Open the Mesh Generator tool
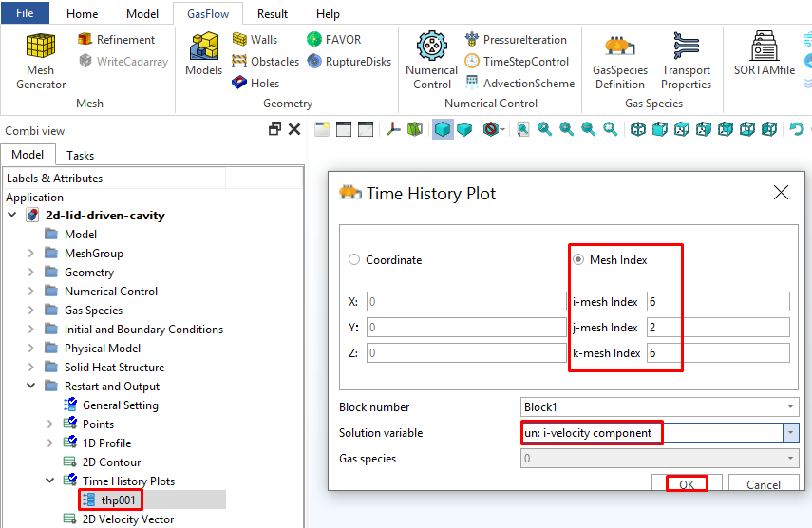Image resolution: width=812 pixels, height=528 pixels. tap(40, 61)
